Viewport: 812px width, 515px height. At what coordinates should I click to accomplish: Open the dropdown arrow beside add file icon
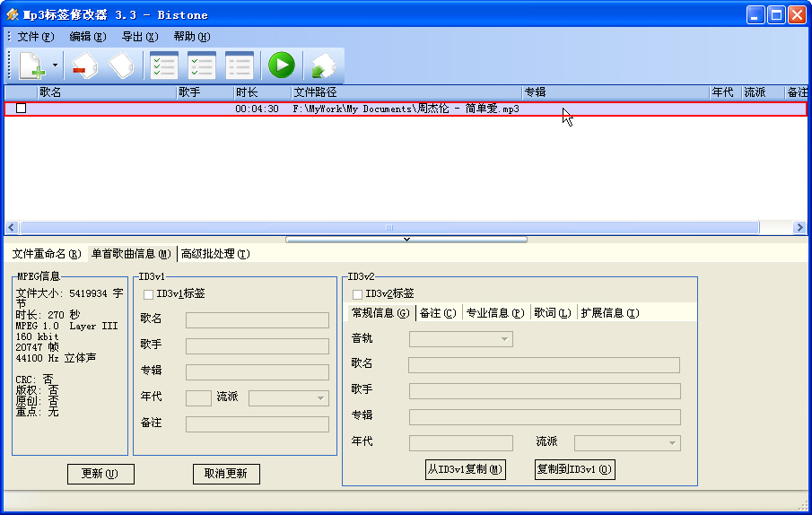[55, 65]
